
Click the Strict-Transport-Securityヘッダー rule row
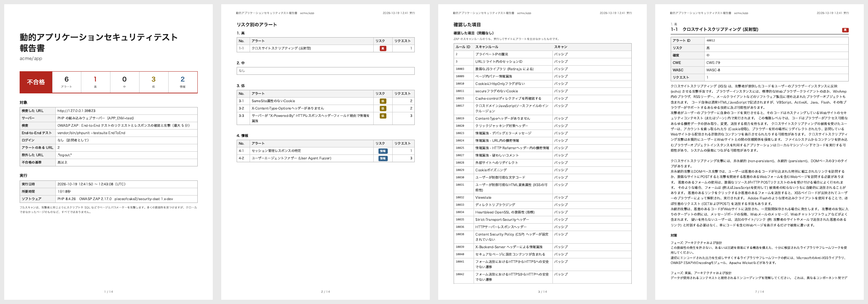[542, 220]
